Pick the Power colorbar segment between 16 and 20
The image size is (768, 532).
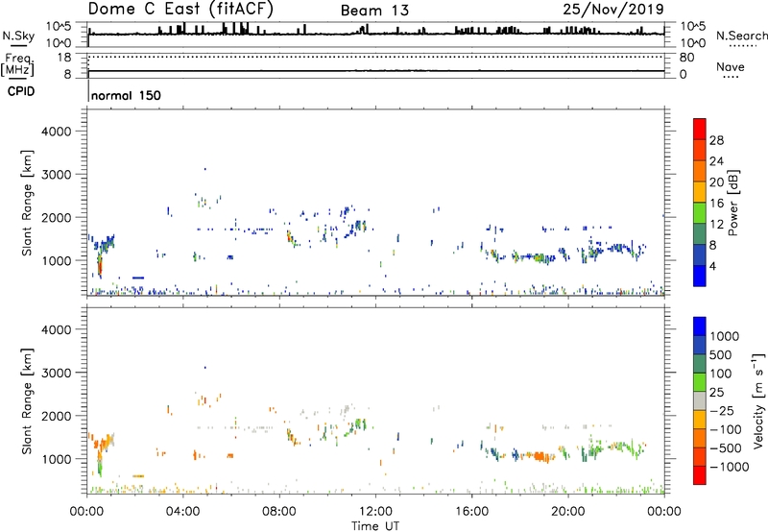(700, 192)
